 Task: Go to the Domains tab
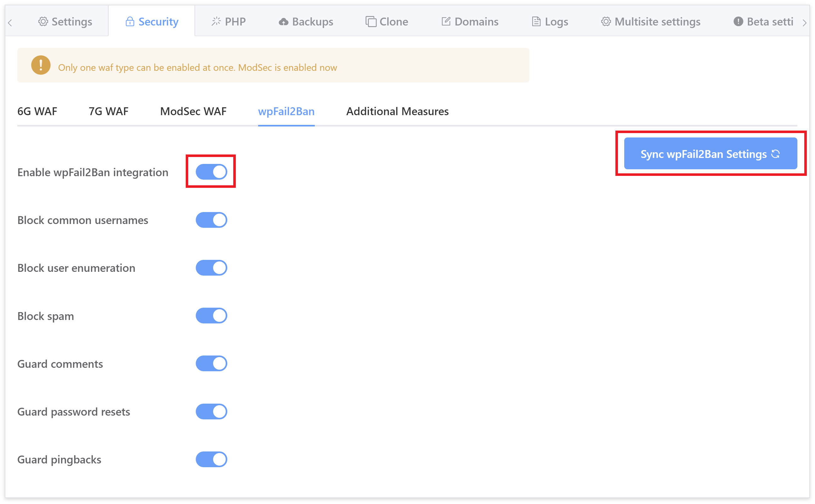tap(470, 22)
